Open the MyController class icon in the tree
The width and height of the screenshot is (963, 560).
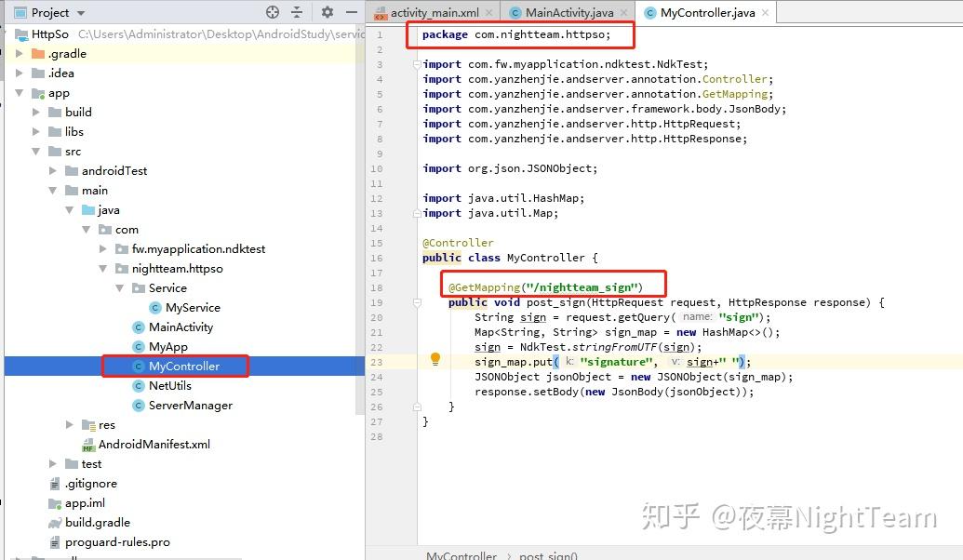coord(138,367)
